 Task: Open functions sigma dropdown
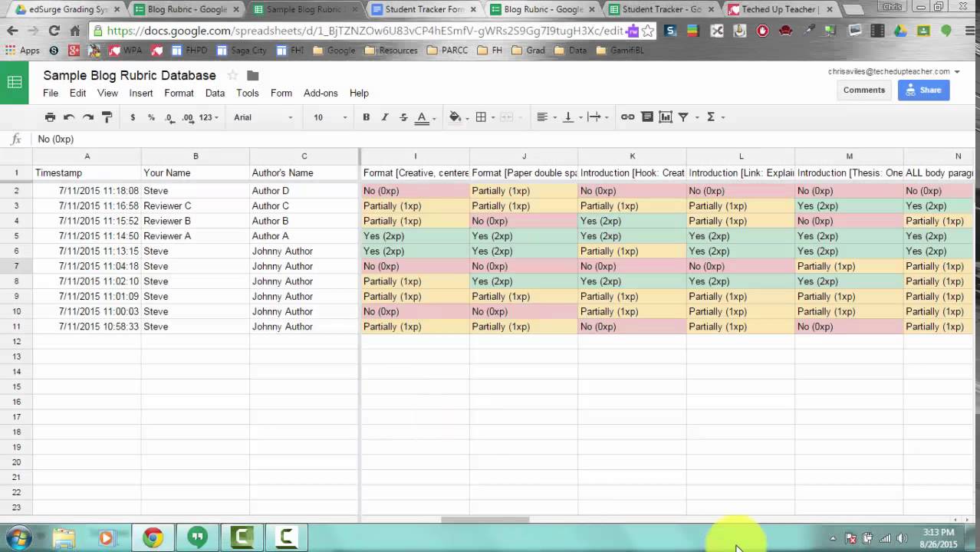pos(715,117)
